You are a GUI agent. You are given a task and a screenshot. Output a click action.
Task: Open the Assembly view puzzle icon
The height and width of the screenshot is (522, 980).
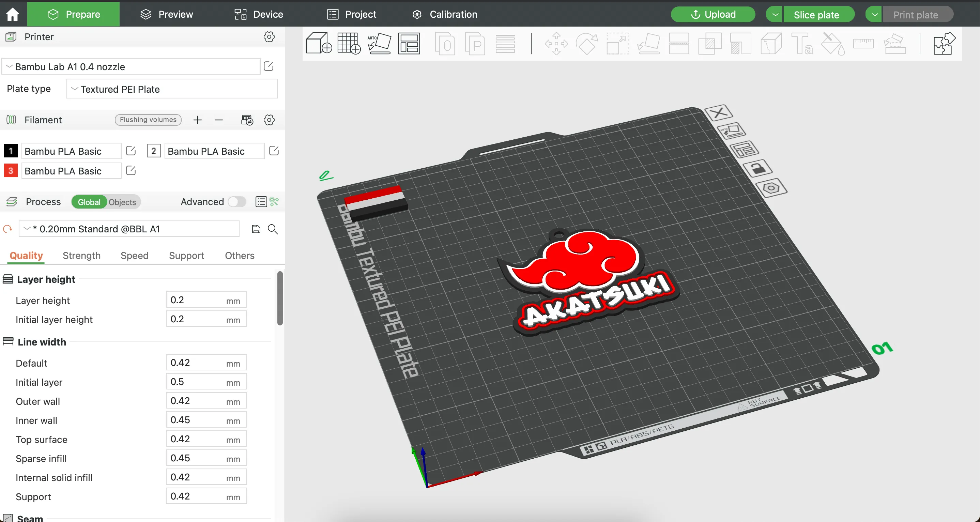tap(944, 43)
